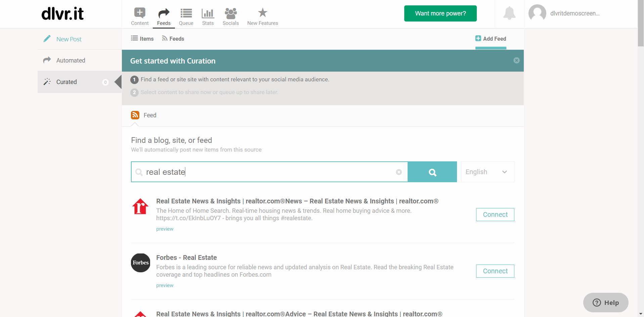Click the orange RSS Feed icon

tap(135, 115)
